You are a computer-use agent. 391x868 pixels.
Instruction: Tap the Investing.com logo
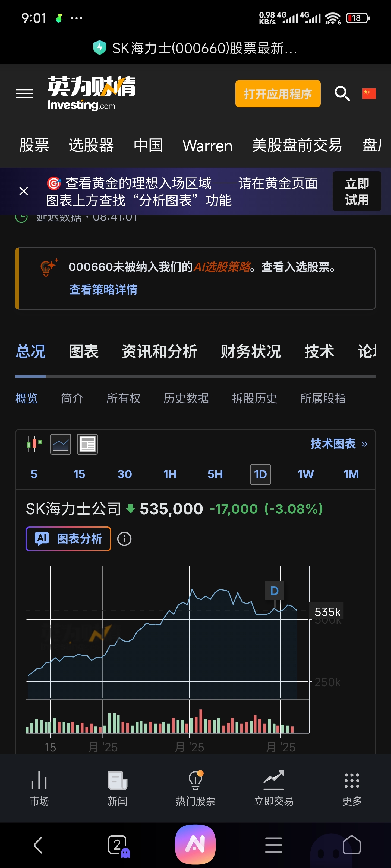(91, 93)
